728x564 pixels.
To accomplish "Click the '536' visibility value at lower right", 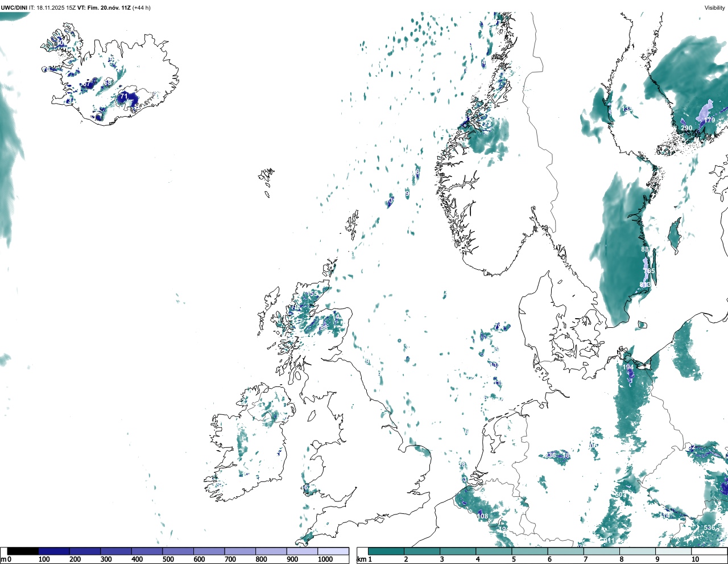I will 709,528.
